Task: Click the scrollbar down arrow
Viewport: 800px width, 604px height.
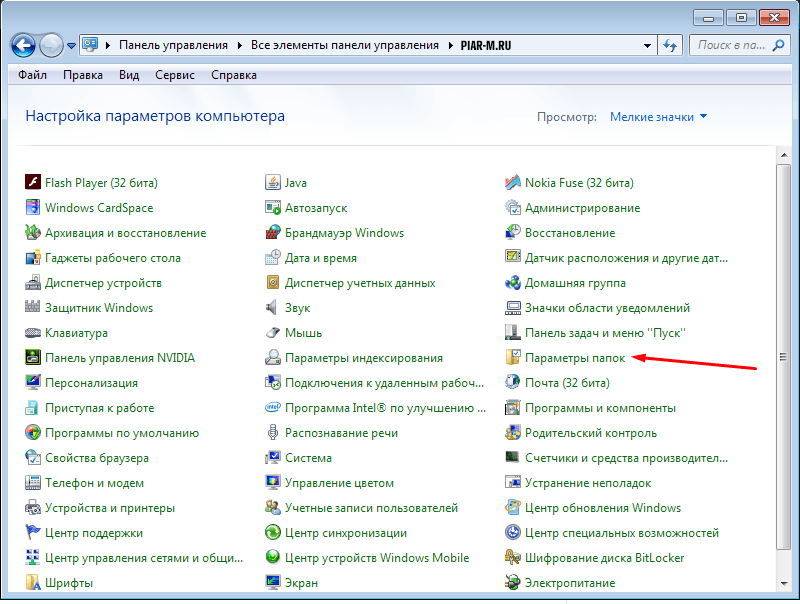Action: pos(783,584)
